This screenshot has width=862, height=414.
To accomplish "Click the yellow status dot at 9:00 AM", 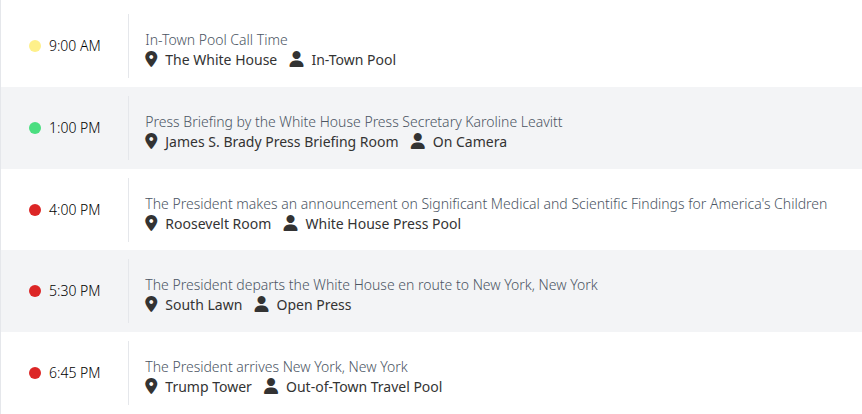I will [x=35, y=46].
